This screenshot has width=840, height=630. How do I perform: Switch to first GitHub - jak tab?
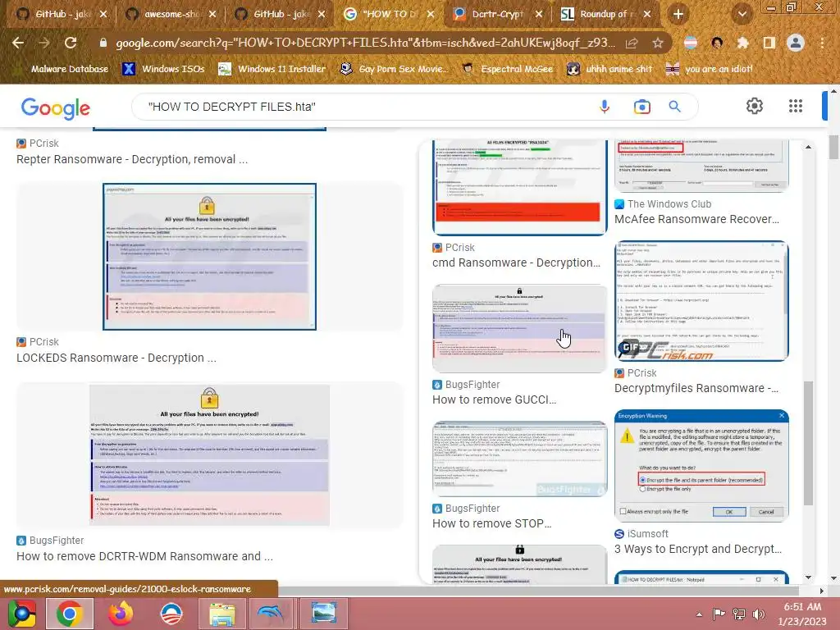point(61,14)
